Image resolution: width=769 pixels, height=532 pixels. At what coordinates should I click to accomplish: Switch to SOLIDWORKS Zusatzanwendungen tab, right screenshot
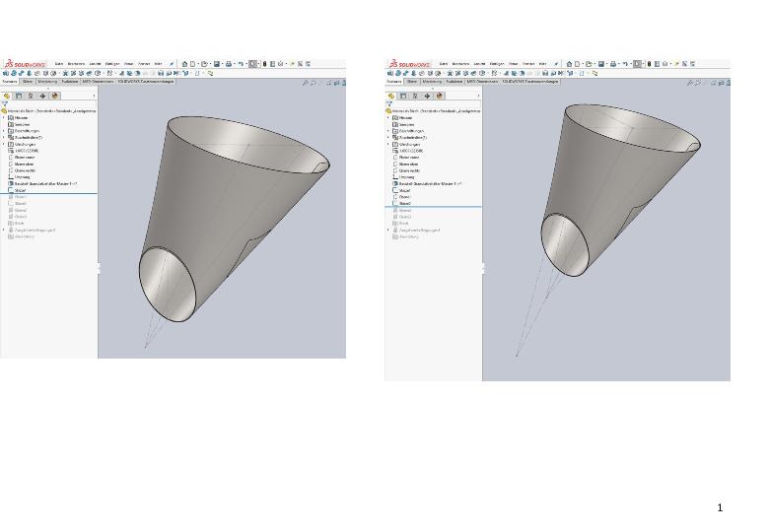tap(530, 82)
